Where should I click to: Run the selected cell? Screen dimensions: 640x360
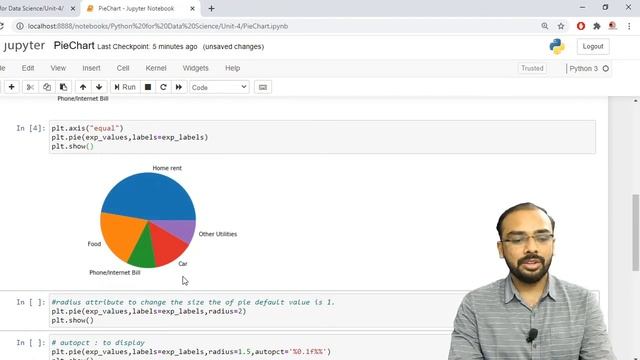point(125,87)
